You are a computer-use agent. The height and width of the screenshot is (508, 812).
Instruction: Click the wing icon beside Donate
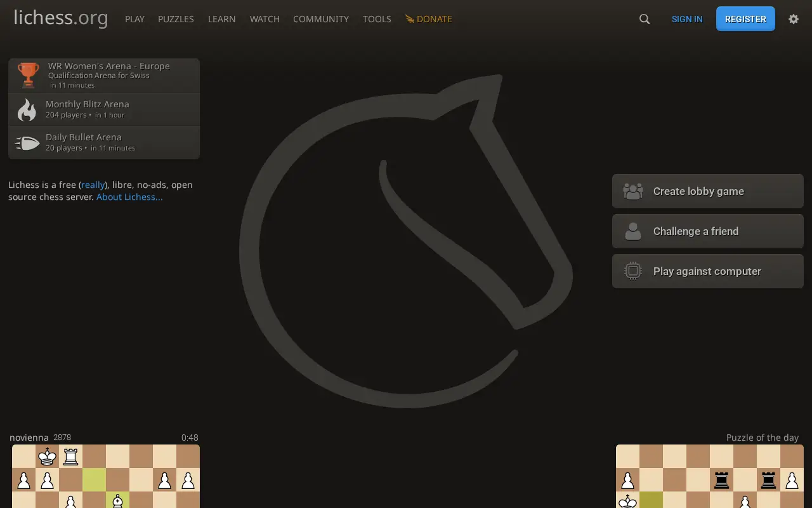pyautogui.click(x=410, y=19)
